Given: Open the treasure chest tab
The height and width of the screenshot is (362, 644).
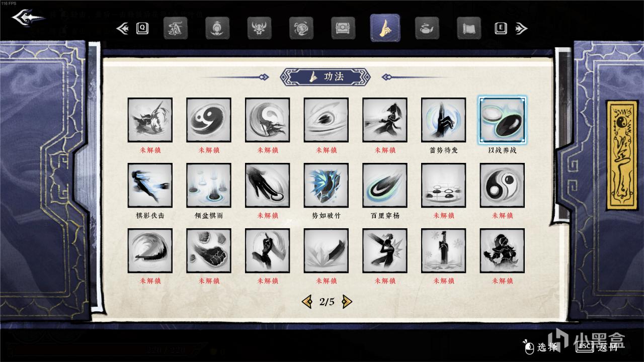Looking at the screenshot, I should [343, 28].
